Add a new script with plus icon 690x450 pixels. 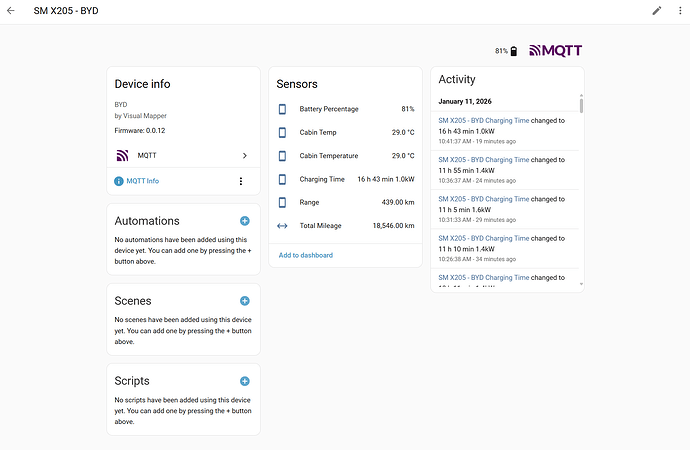click(x=245, y=381)
